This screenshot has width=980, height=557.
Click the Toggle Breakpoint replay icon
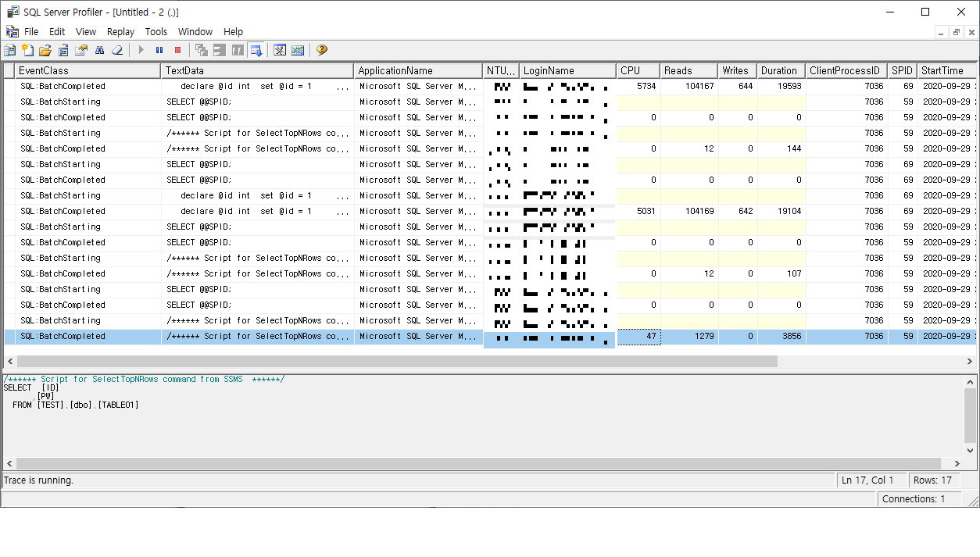click(x=202, y=50)
